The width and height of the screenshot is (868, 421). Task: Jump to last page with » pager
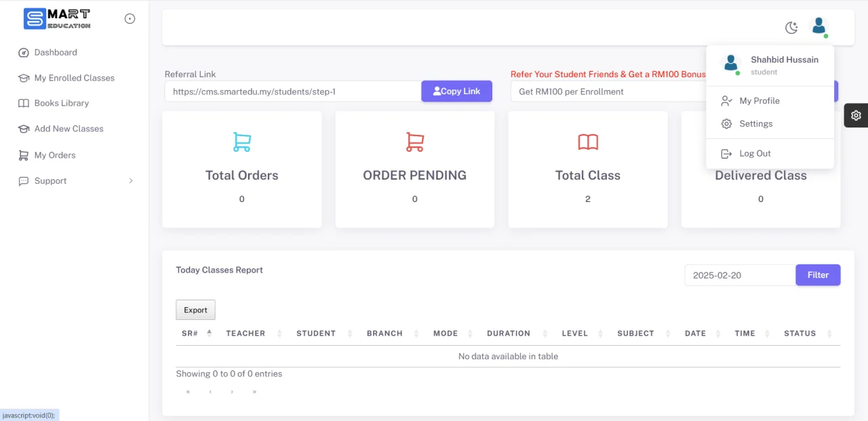coord(254,392)
